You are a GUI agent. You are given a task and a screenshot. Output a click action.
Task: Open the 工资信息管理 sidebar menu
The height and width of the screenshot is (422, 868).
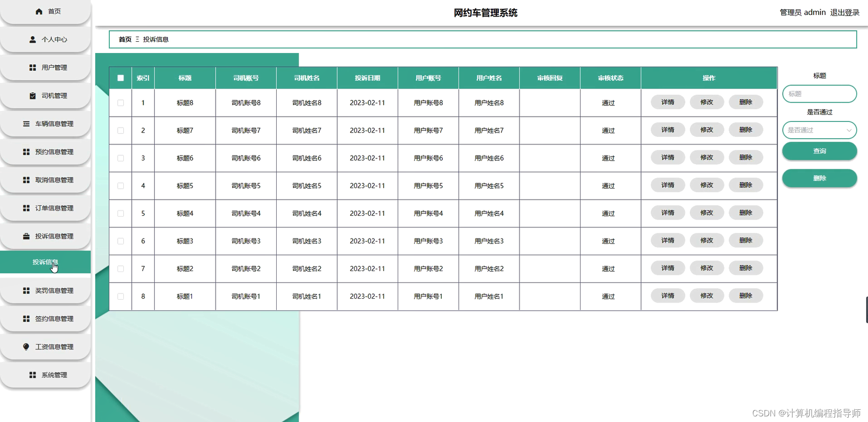tap(45, 347)
